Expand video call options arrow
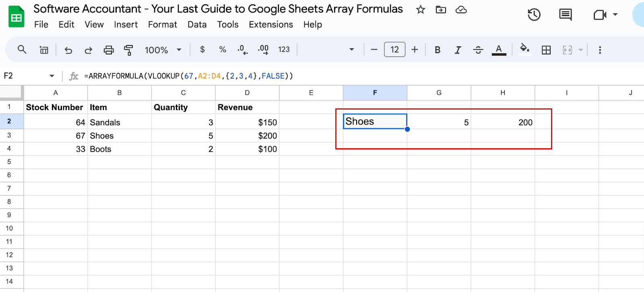Viewport: 644px width, 292px height. coord(615,15)
